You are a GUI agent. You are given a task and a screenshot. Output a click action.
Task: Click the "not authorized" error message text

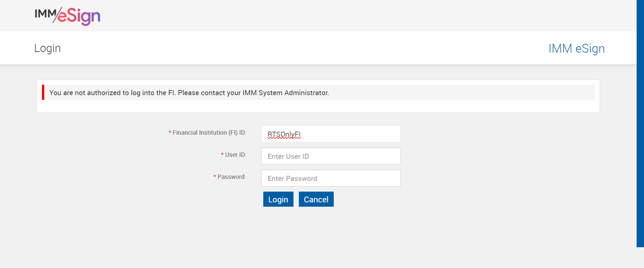pyautogui.click(x=189, y=93)
